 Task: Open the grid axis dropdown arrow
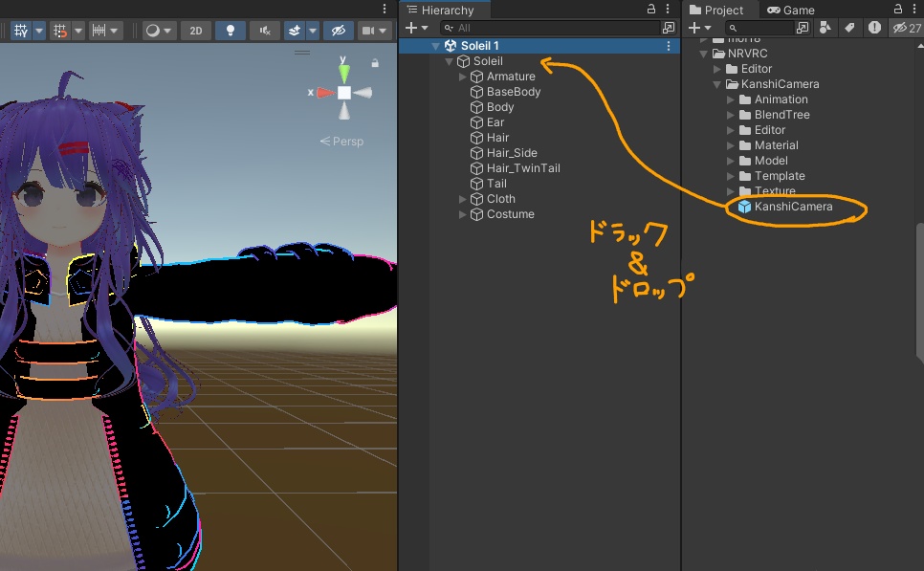(39, 31)
